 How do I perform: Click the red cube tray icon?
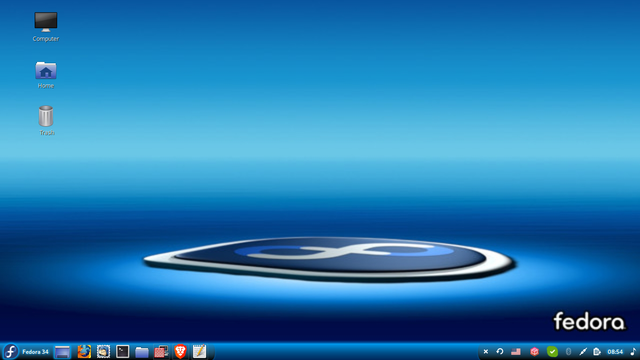[534, 351]
